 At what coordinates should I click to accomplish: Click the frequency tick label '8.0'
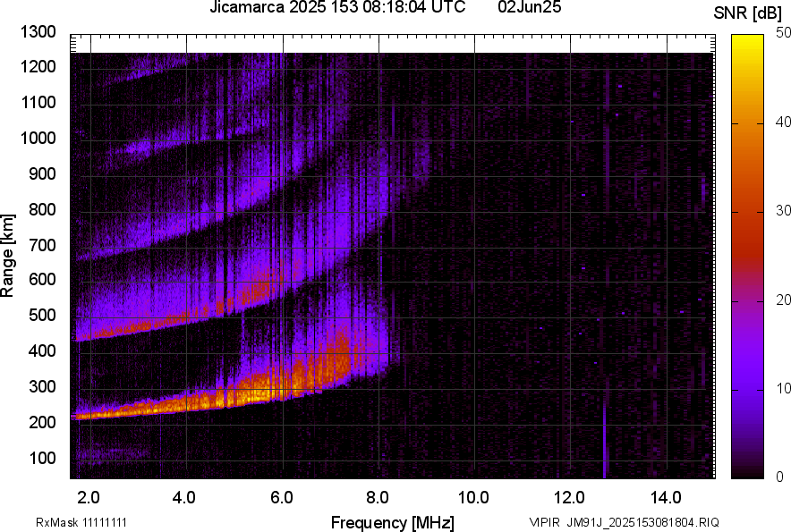coord(378,498)
